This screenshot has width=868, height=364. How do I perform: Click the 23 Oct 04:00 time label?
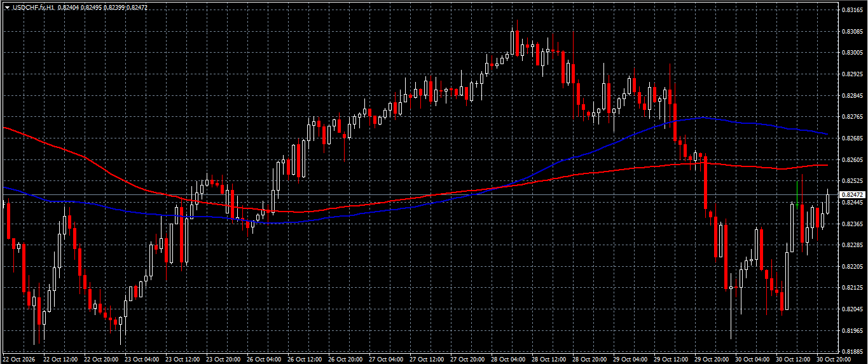pos(142,360)
